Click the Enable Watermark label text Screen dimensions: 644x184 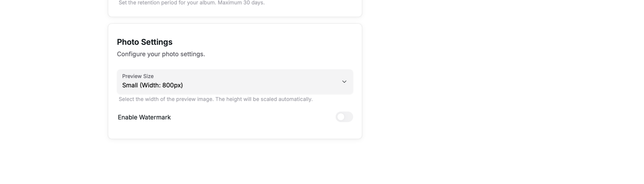tap(144, 117)
